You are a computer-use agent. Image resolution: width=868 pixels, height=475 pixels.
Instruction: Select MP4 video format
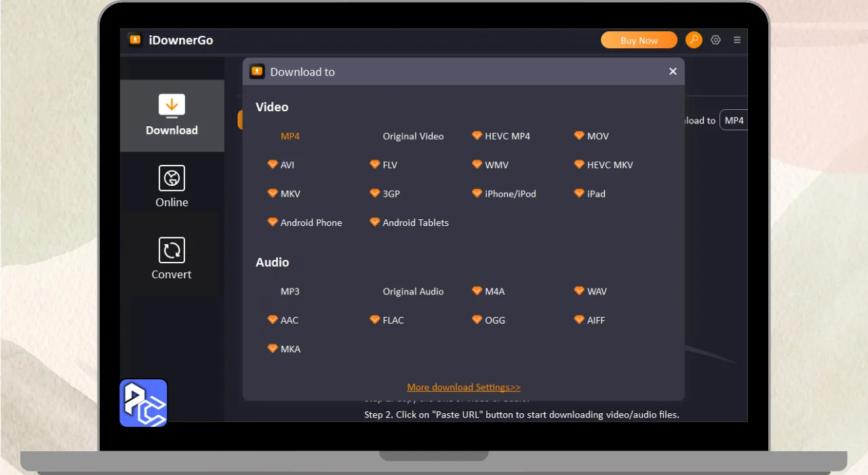pyautogui.click(x=290, y=136)
